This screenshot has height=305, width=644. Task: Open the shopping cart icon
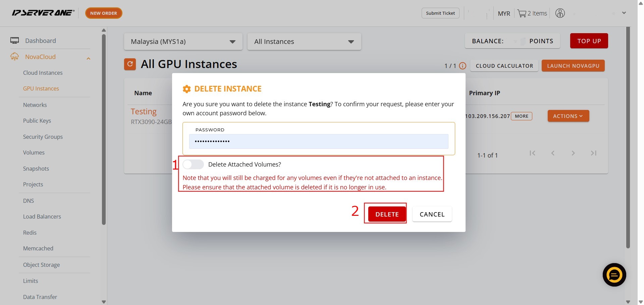click(522, 13)
